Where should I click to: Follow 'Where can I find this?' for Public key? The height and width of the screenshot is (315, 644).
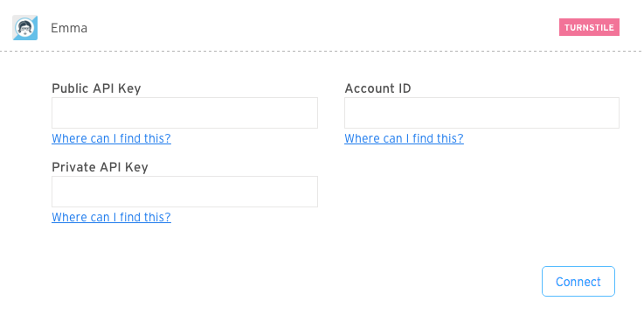point(111,138)
